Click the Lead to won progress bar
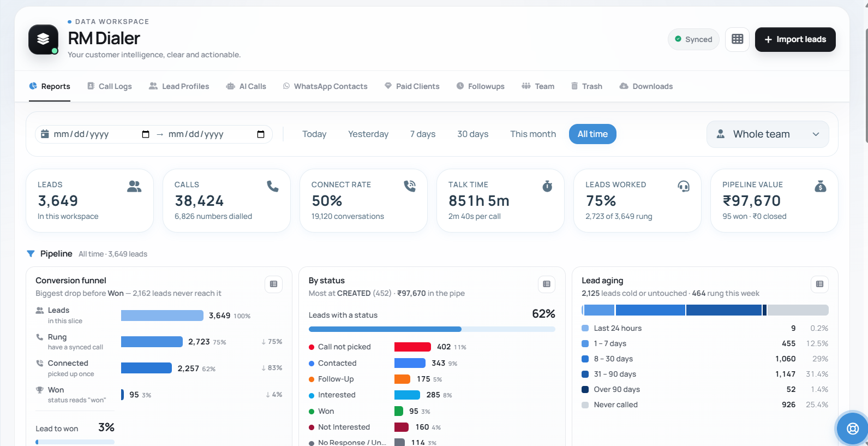This screenshot has height=446, width=868. [75, 442]
